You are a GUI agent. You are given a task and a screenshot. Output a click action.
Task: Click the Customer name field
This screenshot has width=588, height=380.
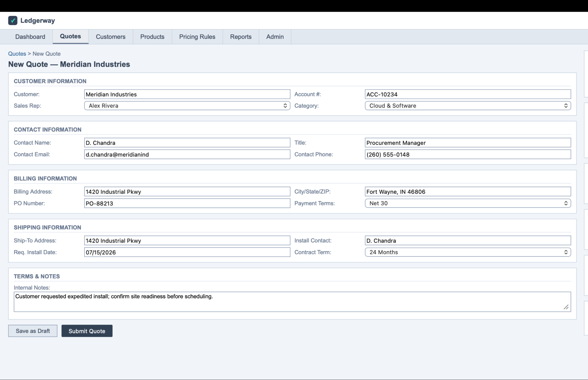coord(187,94)
